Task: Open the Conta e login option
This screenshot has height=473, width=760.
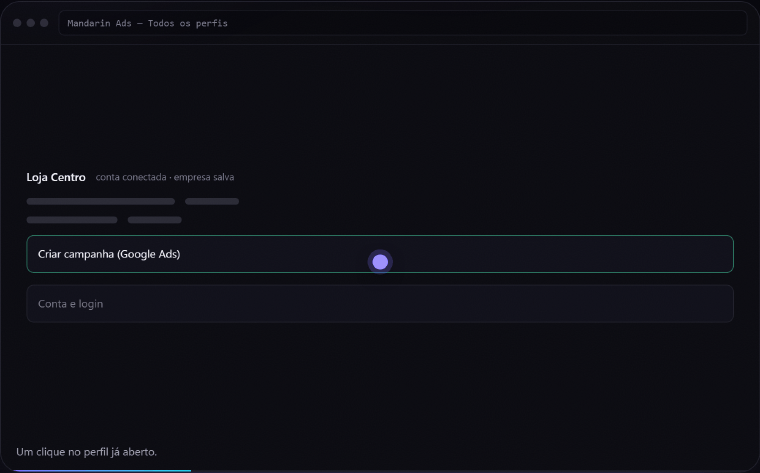Action: point(380,304)
